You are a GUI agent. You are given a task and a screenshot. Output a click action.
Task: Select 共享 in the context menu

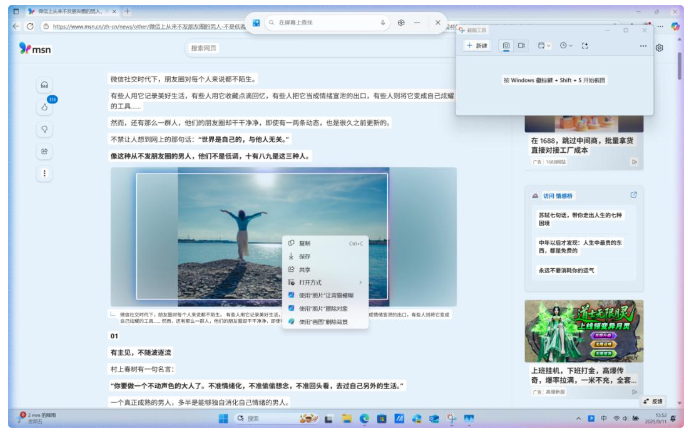tap(325, 269)
